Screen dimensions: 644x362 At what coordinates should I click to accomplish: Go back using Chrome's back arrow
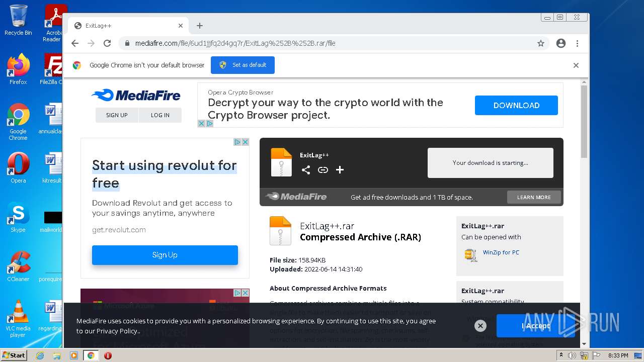[x=75, y=43]
